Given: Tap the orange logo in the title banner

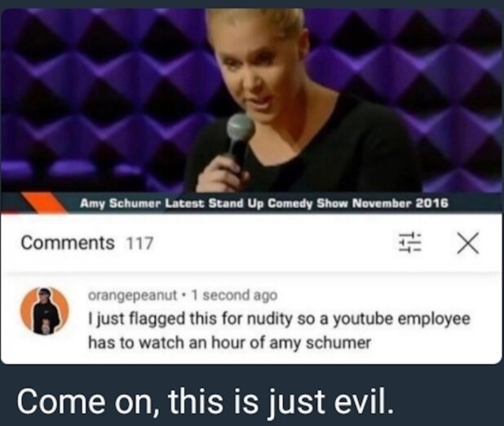Looking at the screenshot, I should point(43,202).
